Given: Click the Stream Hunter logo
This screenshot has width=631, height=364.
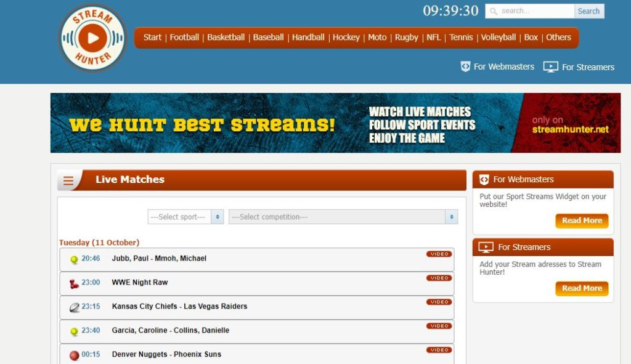Looking at the screenshot, I should pos(93,38).
